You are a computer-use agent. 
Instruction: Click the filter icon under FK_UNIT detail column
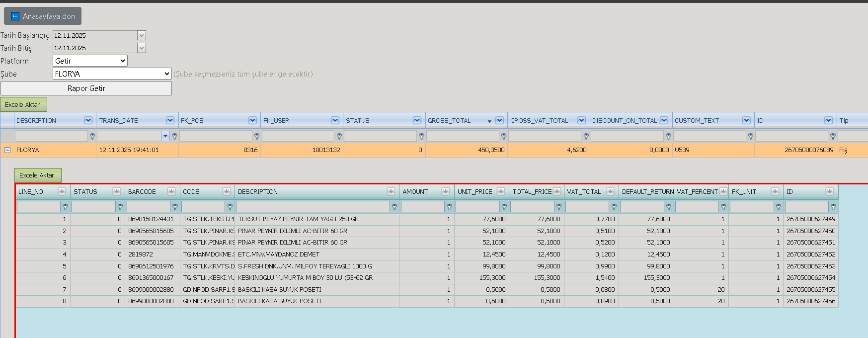coord(779,207)
